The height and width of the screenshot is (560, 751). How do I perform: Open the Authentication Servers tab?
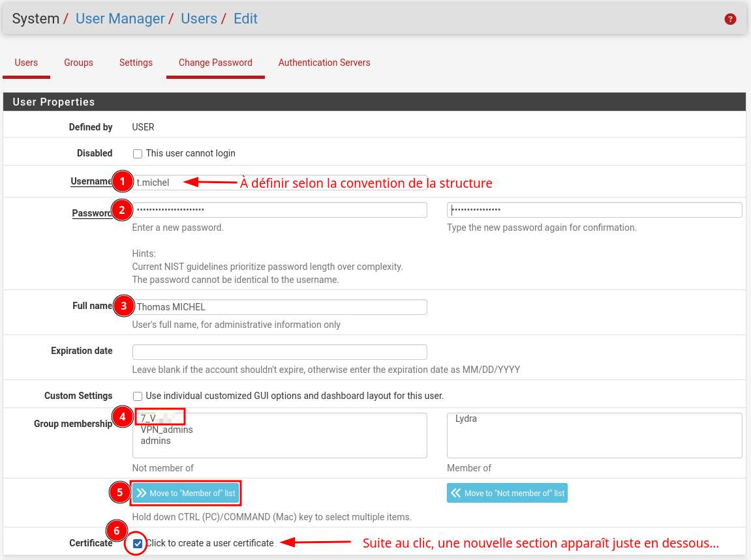(x=324, y=63)
